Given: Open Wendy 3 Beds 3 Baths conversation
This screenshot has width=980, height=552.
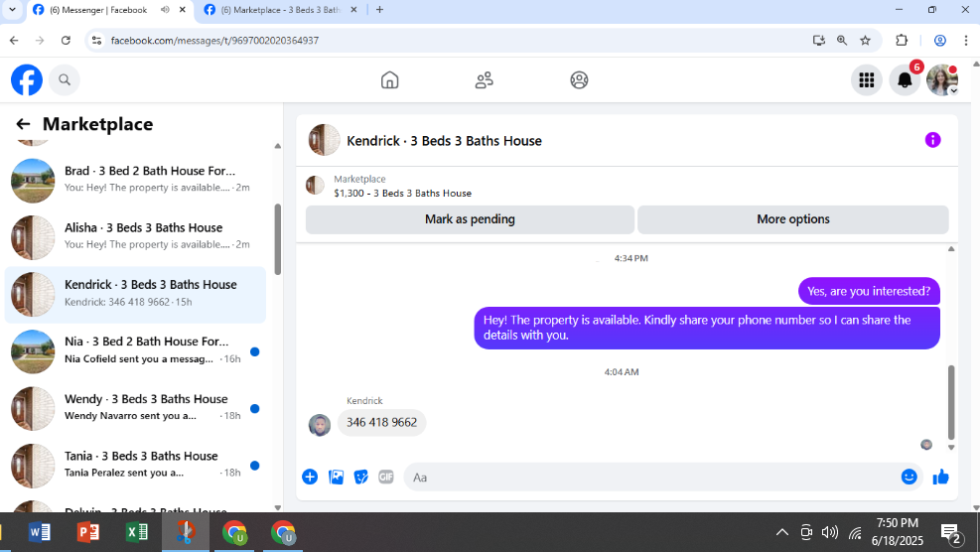Looking at the screenshot, I should tap(135, 407).
